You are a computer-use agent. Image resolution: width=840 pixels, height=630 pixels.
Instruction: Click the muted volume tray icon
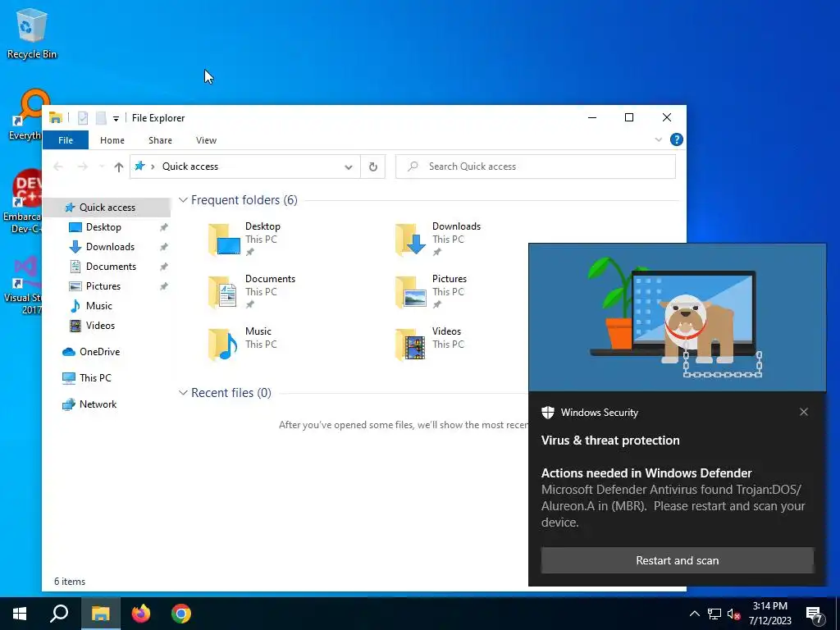point(734,614)
